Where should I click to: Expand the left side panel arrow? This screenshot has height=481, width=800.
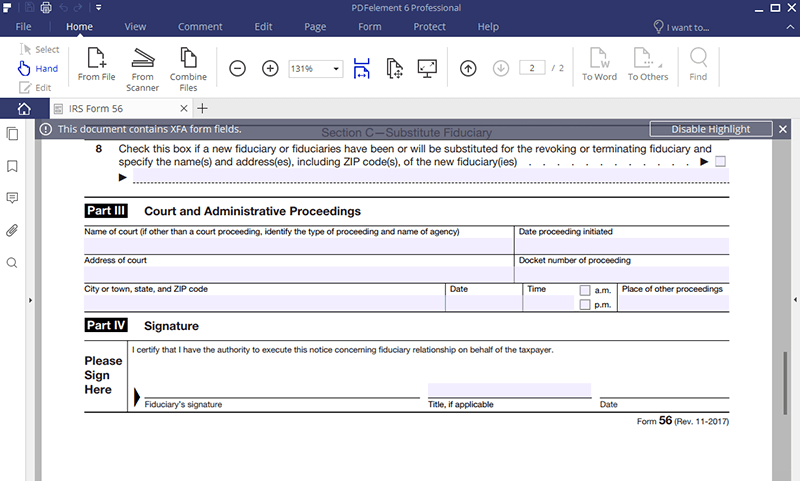pyautogui.click(x=30, y=300)
